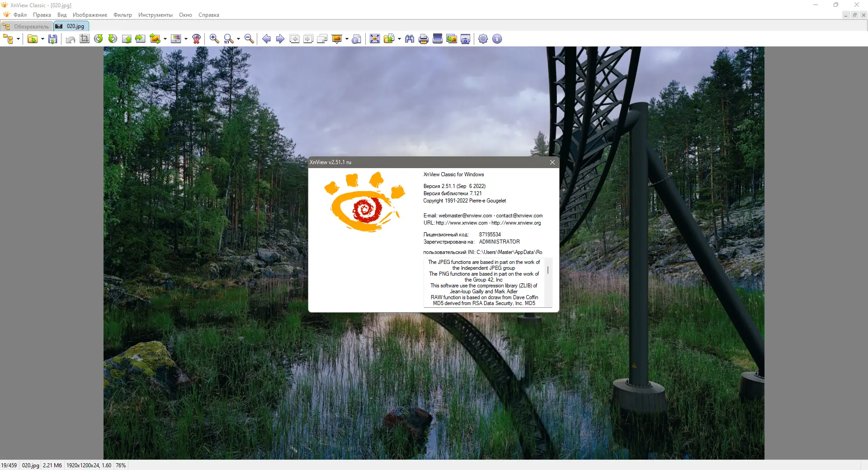Screen dimensions: 868x470
Task: Expand the slideshow dropdown arrow
Action: point(347,39)
